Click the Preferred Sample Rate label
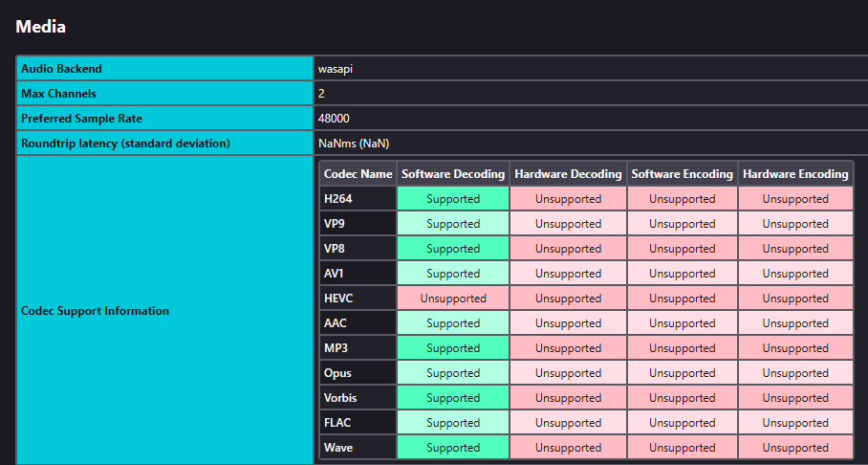The width and height of the screenshot is (868, 465). pyautogui.click(x=81, y=119)
